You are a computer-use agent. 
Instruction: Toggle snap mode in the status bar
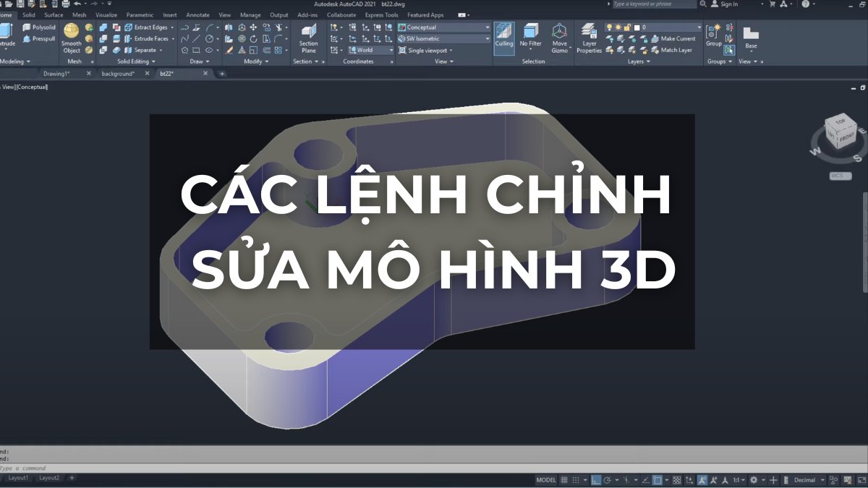575,479
